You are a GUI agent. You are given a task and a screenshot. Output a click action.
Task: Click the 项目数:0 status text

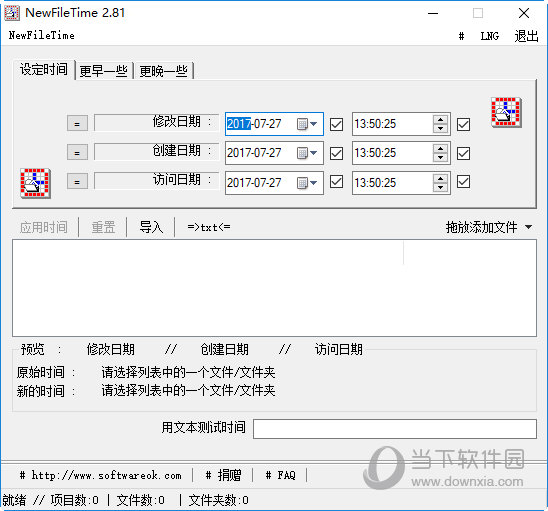(x=74, y=500)
